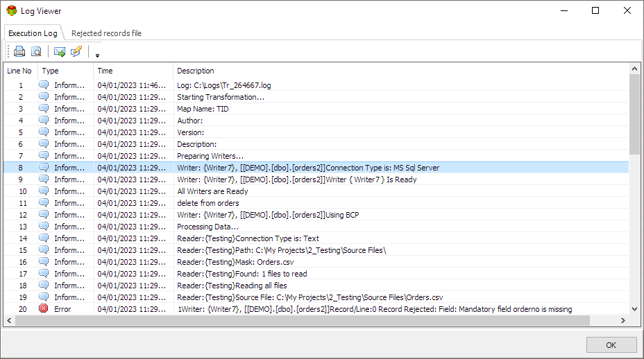Click the vertical scrollbar down arrow
This screenshot has width=644, height=359.
pyautogui.click(x=634, y=309)
